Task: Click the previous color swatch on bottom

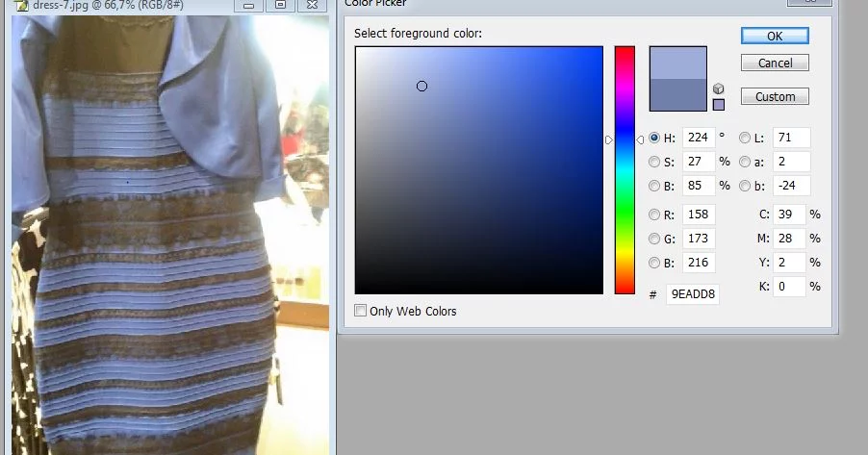Action: click(677, 94)
